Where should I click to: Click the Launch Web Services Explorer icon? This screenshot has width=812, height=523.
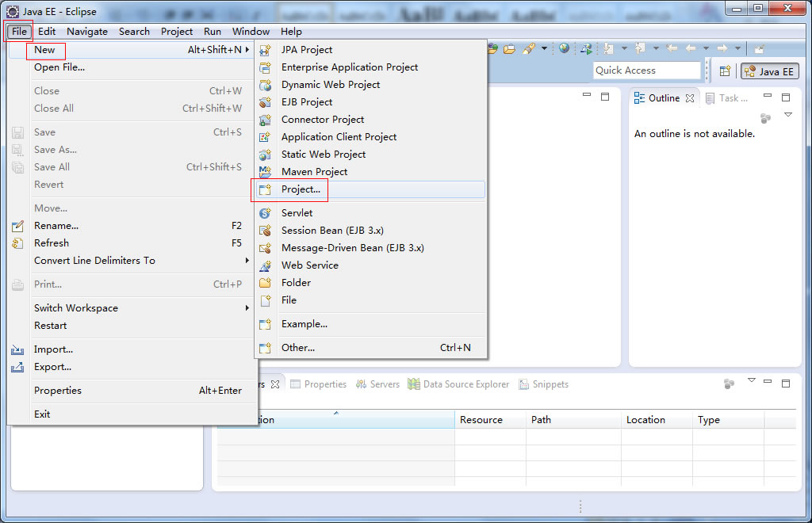pyautogui.click(x=586, y=49)
